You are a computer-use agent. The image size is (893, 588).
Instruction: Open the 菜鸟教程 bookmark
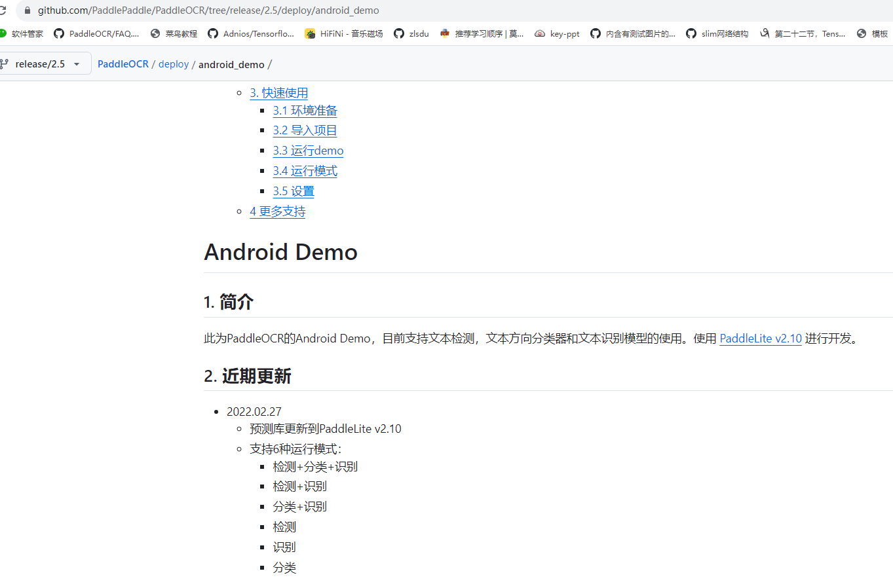pyautogui.click(x=174, y=33)
